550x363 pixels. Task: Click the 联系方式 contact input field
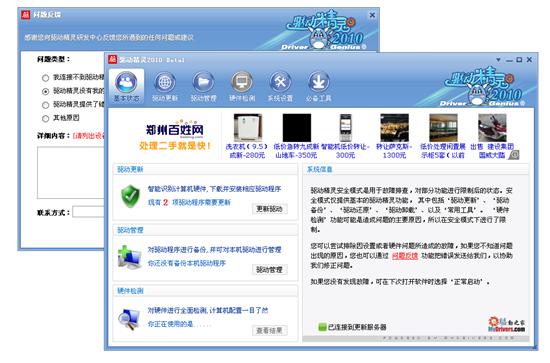88,212
